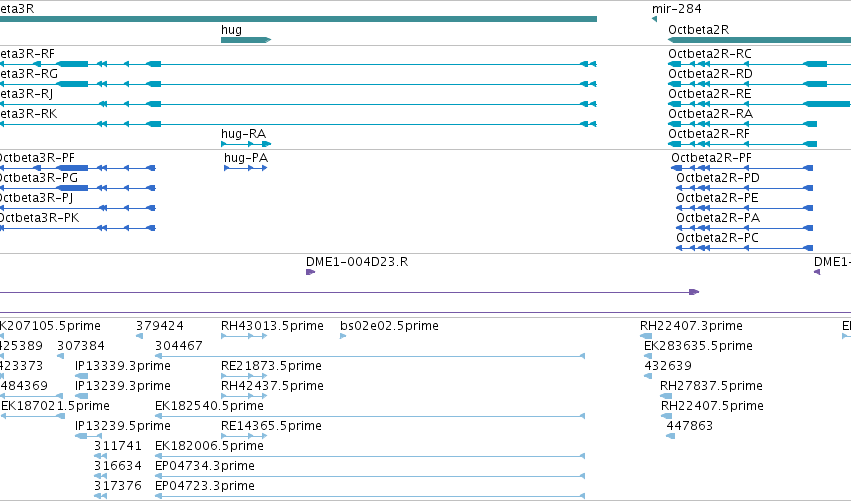
Task: Select the Octbeta2R gene label
Action: pyautogui.click(x=698, y=30)
